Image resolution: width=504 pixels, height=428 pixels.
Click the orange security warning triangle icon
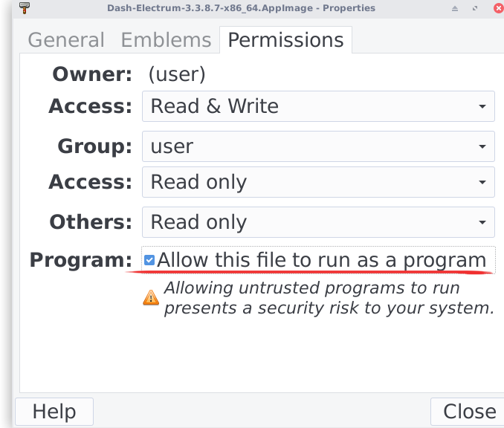pyautogui.click(x=151, y=298)
